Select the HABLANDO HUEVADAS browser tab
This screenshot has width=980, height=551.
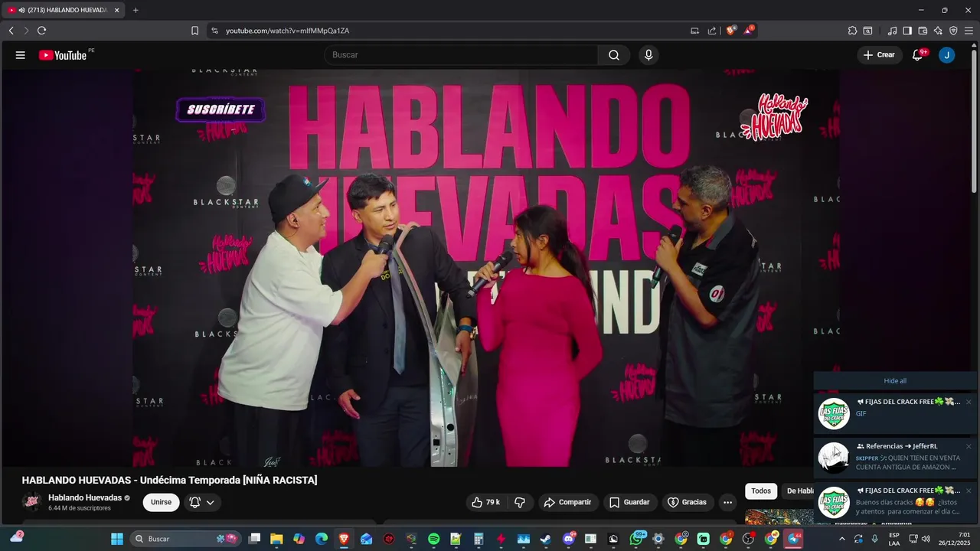pyautogui.click(x=63, y=10)
